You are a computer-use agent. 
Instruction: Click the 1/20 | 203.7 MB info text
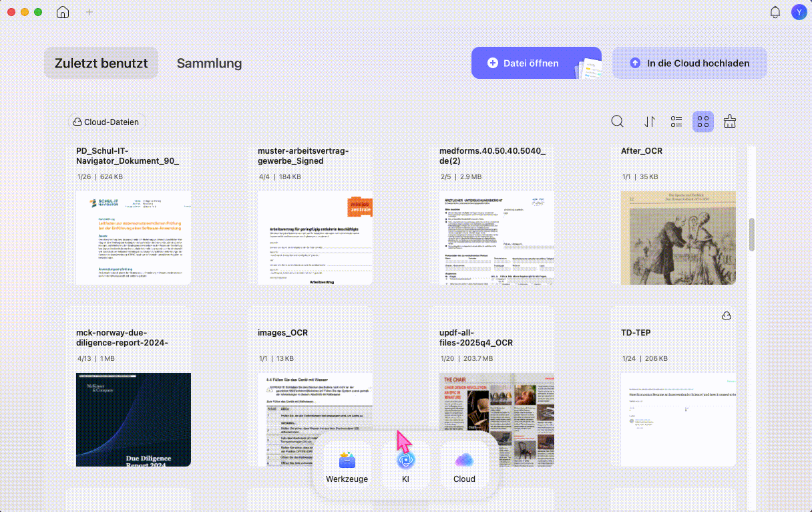click(x=465, y=359)
